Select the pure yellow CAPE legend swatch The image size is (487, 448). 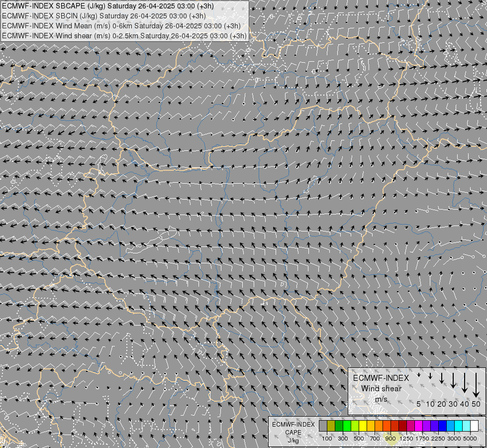coord(363,426)
